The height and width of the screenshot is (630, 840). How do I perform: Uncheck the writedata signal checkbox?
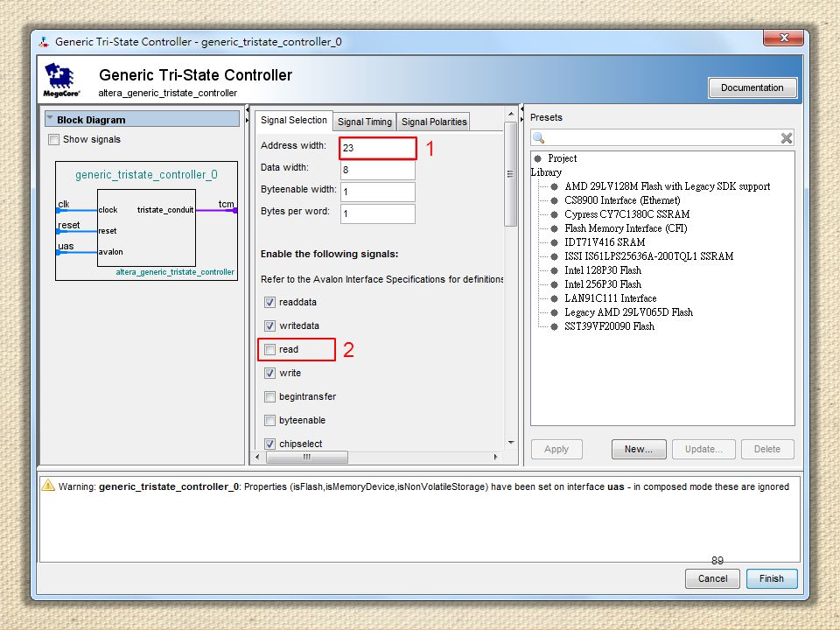(270, 325)
